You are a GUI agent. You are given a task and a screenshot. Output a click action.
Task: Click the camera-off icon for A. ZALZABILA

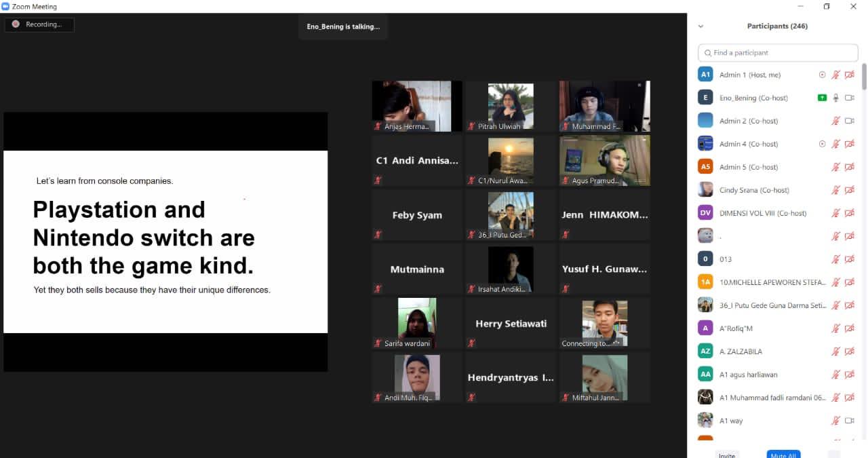pos(849,351)
